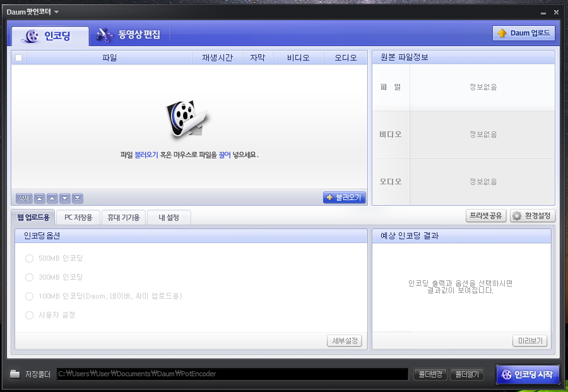Viewport: 568px width, 392px height.
Task: Click the 저장폴더 folder icon
Action: tap(15, 374)
